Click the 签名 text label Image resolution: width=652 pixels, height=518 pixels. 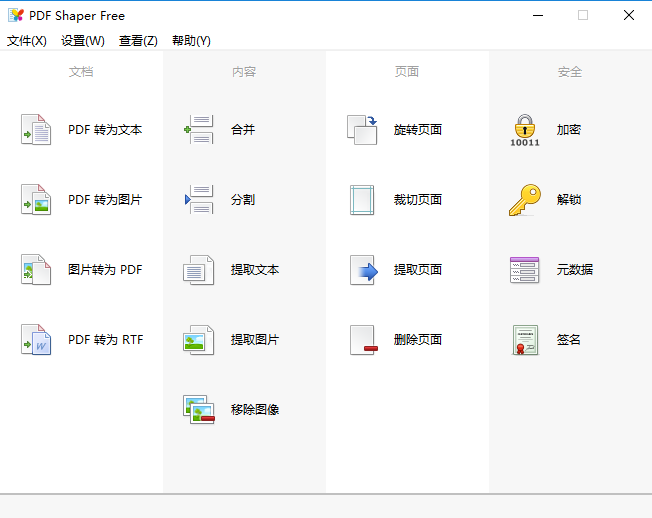pos(569,340)
